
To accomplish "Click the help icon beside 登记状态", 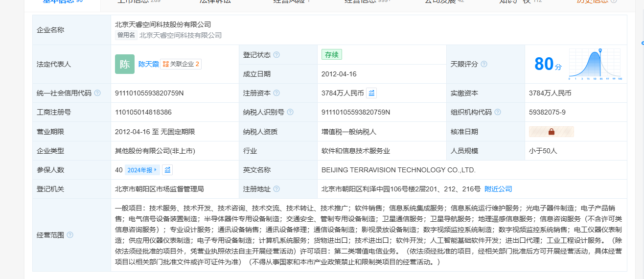I will click(x=276, y=55).
